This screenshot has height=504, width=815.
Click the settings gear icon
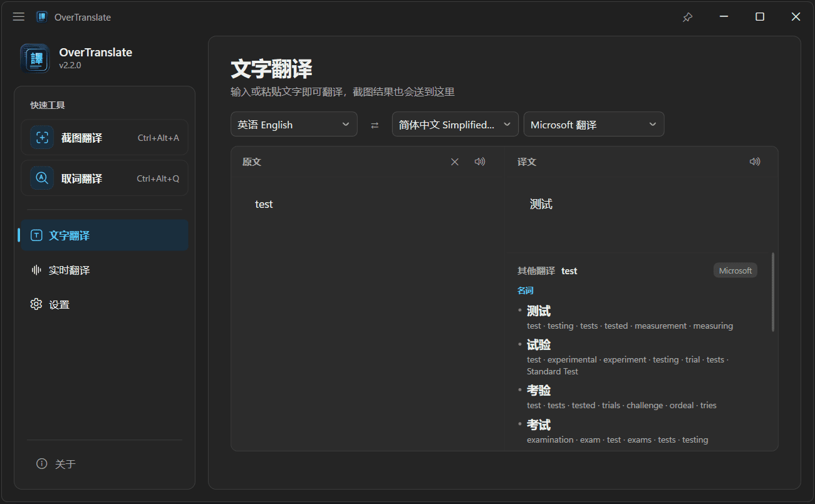pos(36,304)
